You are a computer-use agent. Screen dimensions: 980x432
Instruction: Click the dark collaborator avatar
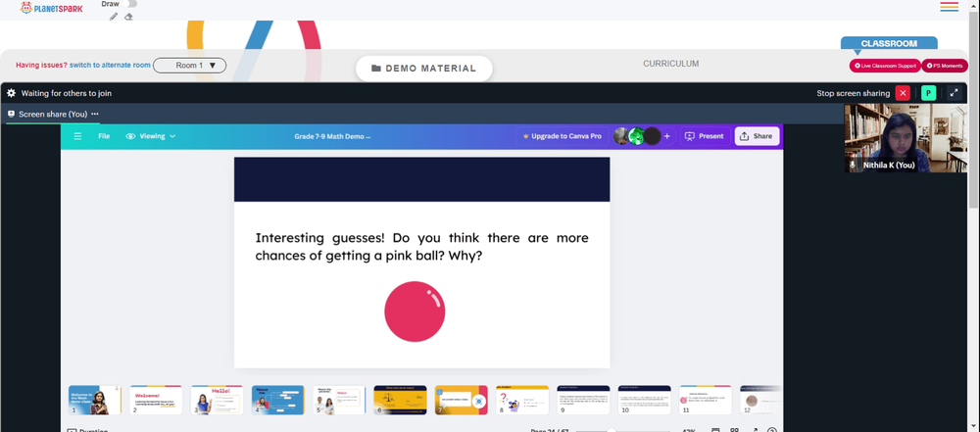tap(652, 136)
